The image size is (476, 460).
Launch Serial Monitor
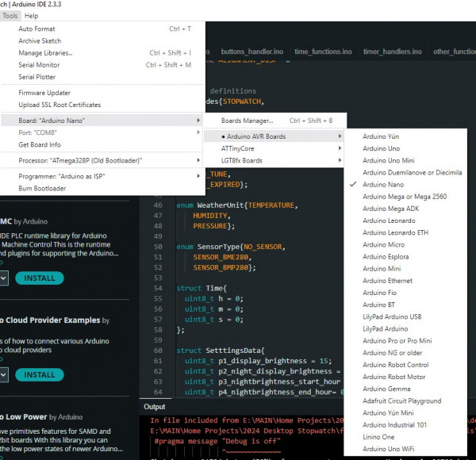pyautogui.click(x=102, y=65)
